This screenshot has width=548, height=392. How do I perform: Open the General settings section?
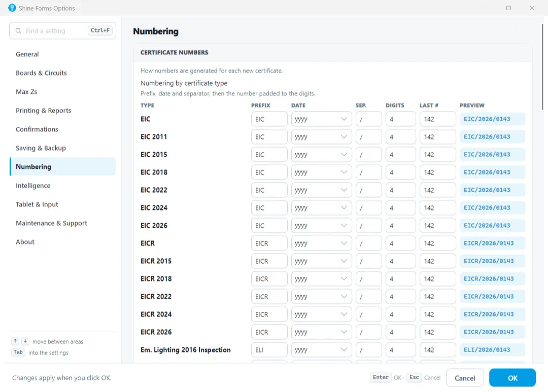point(62,54)
